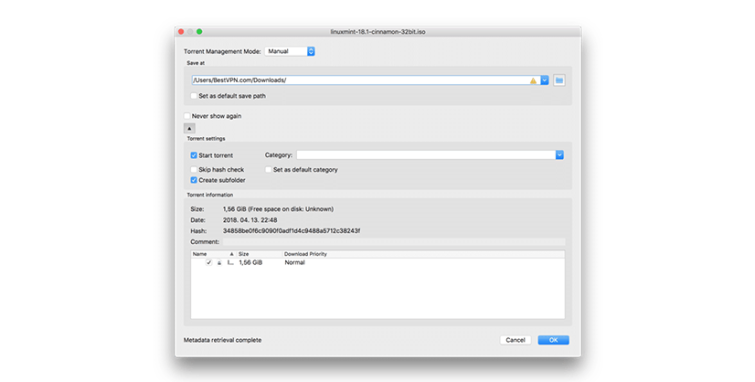Click the folder browse icon beside save path

click(559, 80)
